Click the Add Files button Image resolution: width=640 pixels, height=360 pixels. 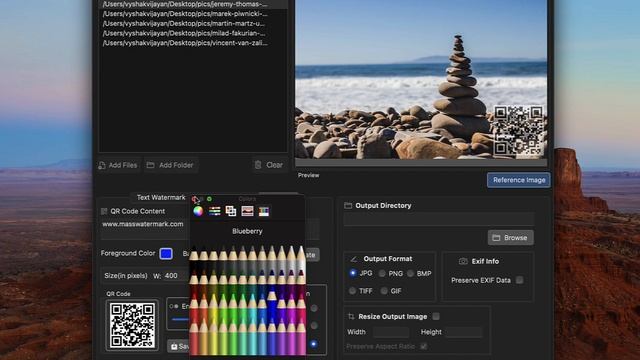coord(118,165)
